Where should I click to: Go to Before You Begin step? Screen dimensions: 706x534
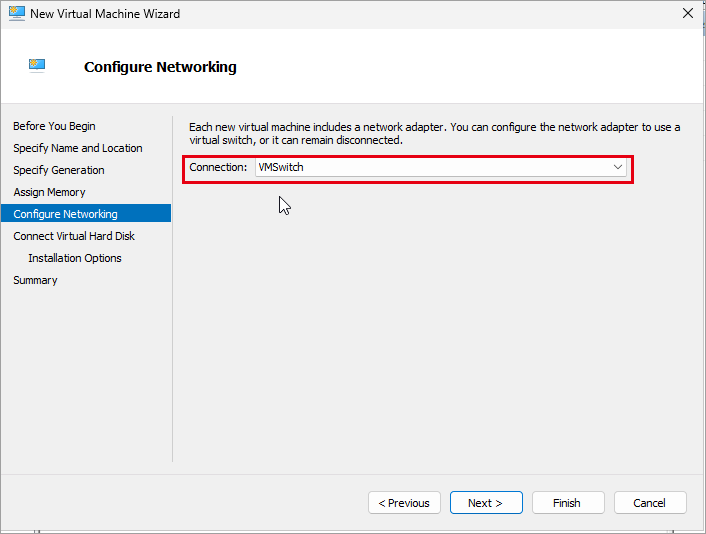(x=54, y=126)
